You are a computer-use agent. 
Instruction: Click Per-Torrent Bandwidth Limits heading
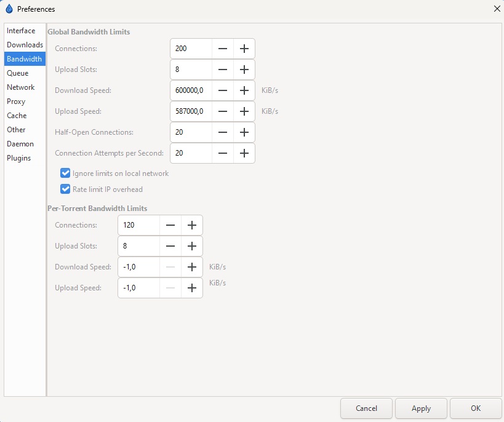pos(97,209)
